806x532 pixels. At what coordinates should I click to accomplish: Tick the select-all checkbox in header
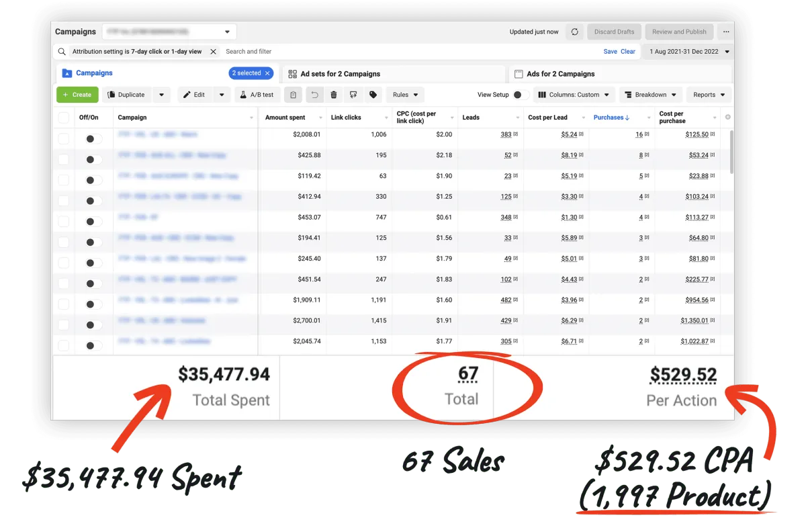tap(64, 118)
